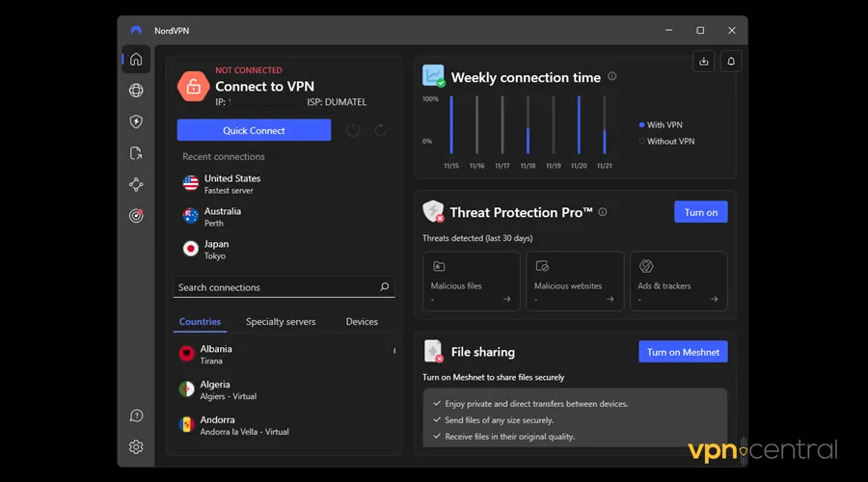The height and width of the screenshot is (482, 868).
Task: Open the settings gear icon
Action: coord(136,446)
